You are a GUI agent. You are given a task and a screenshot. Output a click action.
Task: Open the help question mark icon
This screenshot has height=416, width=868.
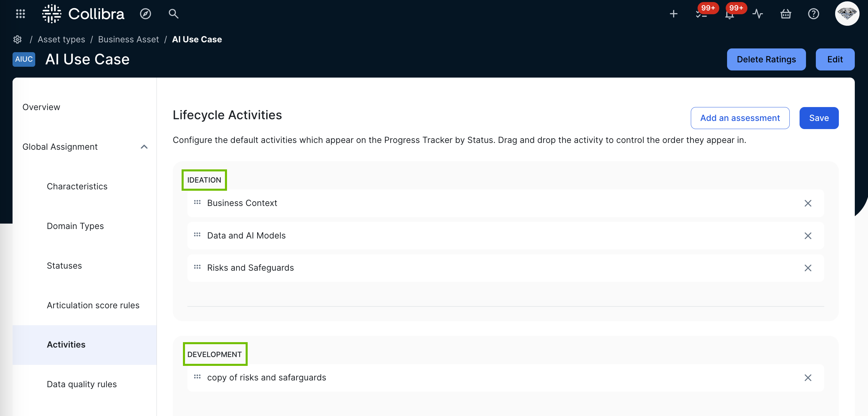click(x=813, y=14)
